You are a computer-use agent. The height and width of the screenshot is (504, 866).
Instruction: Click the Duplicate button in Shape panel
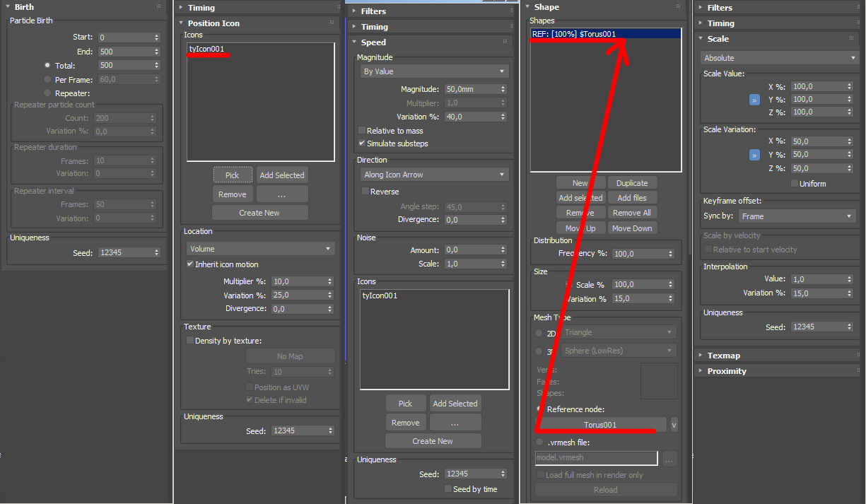pos(632,183)
